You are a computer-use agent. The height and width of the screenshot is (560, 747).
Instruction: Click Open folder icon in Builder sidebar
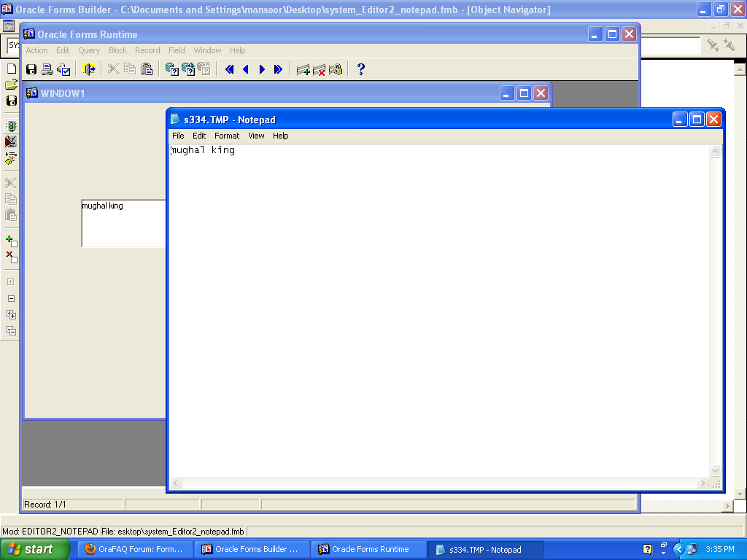11,85
